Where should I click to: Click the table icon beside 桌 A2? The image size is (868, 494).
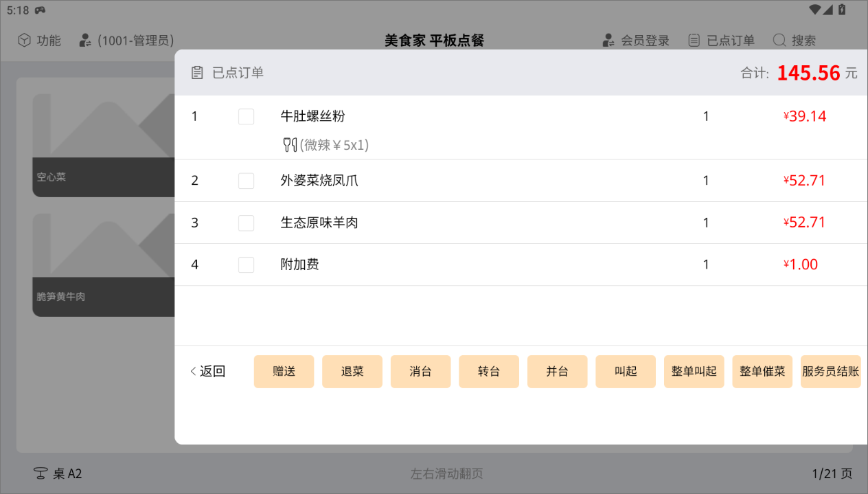(41, 473)
